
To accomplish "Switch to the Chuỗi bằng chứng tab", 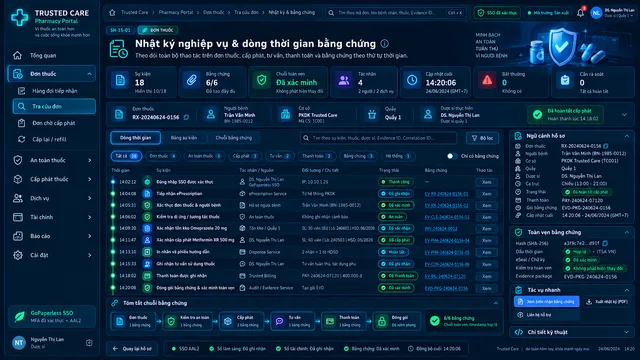I will coord(233,138).
